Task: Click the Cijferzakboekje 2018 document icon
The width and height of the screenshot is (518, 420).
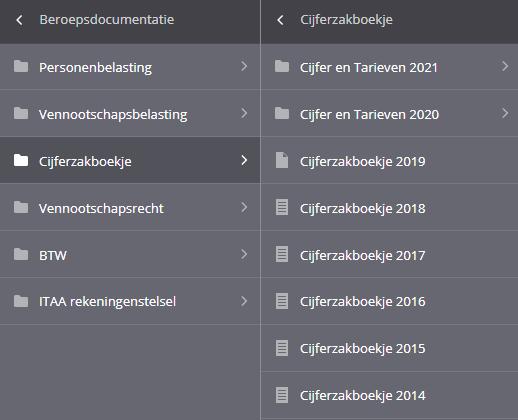Action: pyautogui.click(x=282, y=207)
